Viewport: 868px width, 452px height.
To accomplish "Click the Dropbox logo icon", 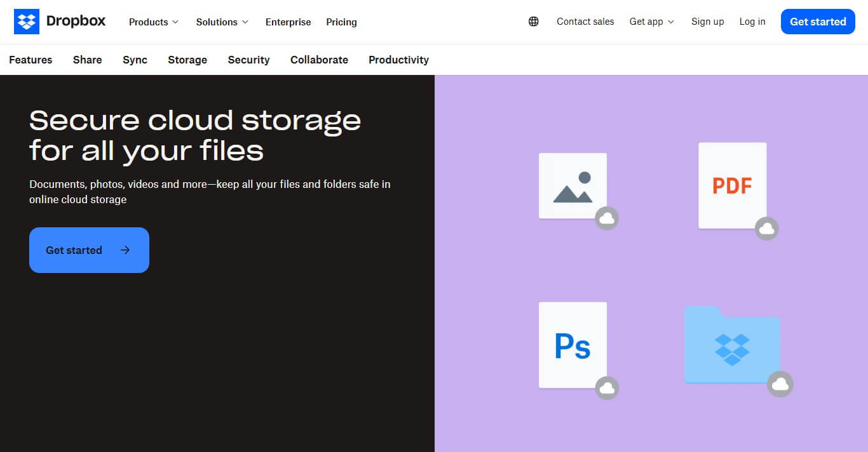I will point(26,21).
